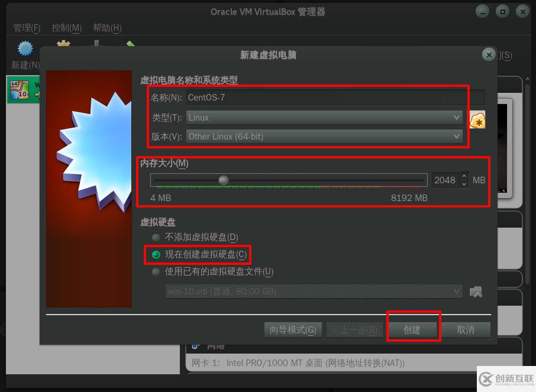Click the 2048 memory value field
This screenshot has height=392, width=536.
(445, 180)
